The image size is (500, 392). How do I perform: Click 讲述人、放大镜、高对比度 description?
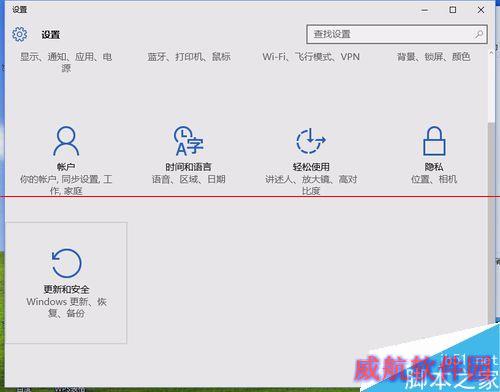click(311, 185)
